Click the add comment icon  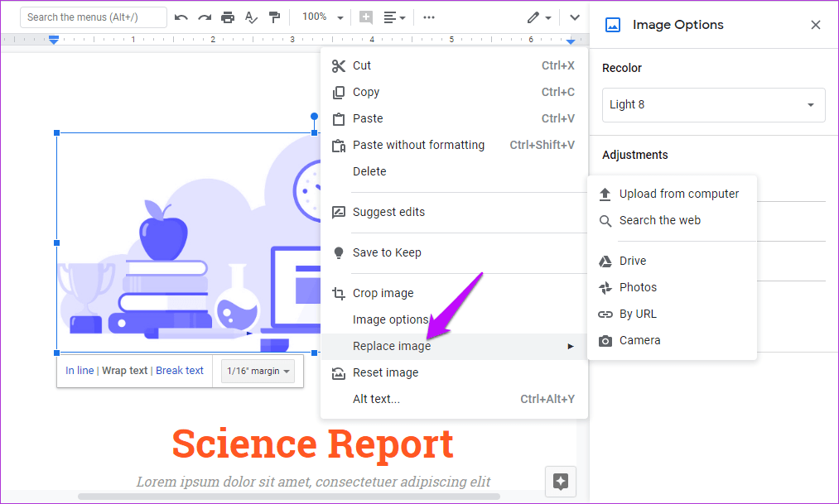pyautogui.click(x=365, y=17)
